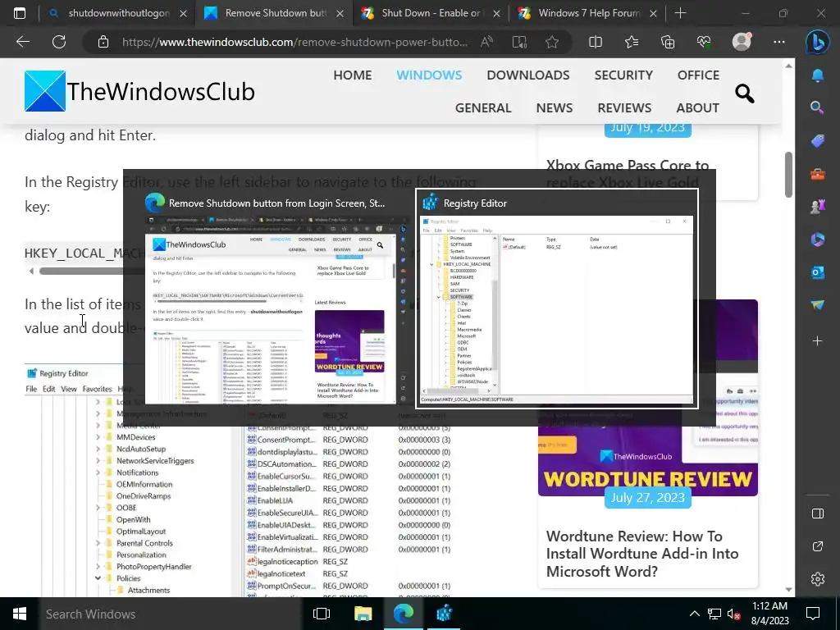Click the HOME site menu item
840x630 pixels.
click(x=352, y=75)
